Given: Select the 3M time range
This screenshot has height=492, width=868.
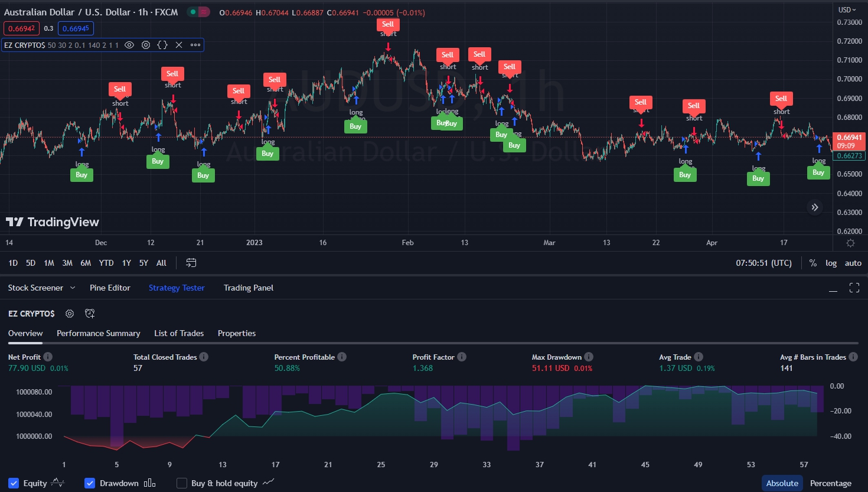Looking at the screenshot, I should (67, 263).
